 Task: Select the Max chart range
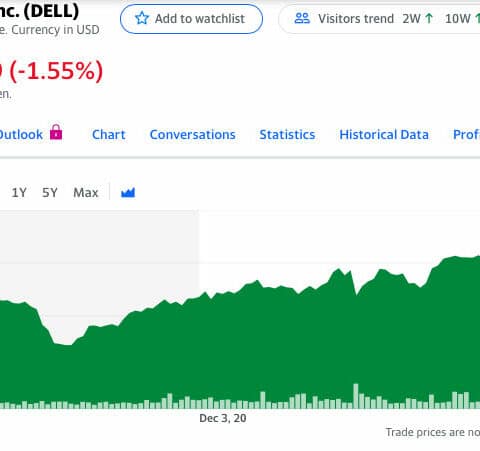tap(86, 193)
